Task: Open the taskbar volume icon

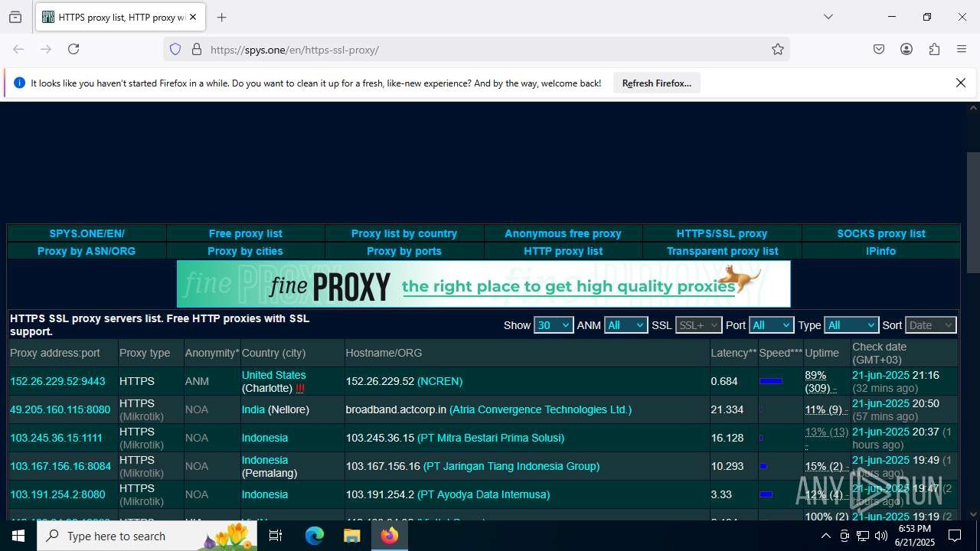Action: point(880,536)
